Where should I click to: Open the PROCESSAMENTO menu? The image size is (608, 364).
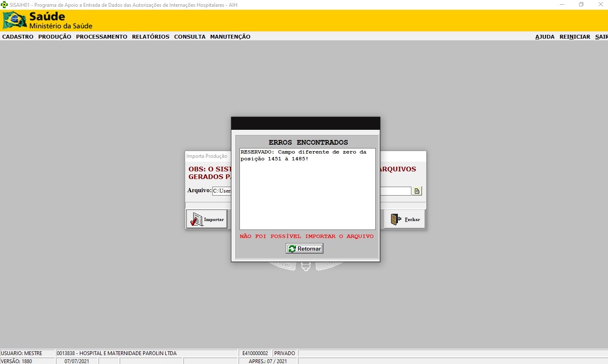click(x=101, y=37)
